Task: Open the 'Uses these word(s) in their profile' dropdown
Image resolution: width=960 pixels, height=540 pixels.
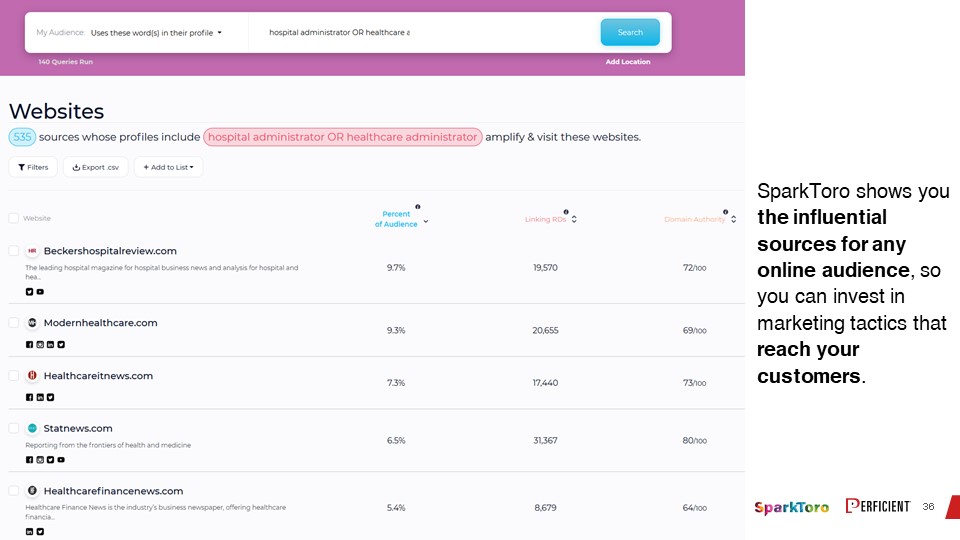Action: coord(156,32)
